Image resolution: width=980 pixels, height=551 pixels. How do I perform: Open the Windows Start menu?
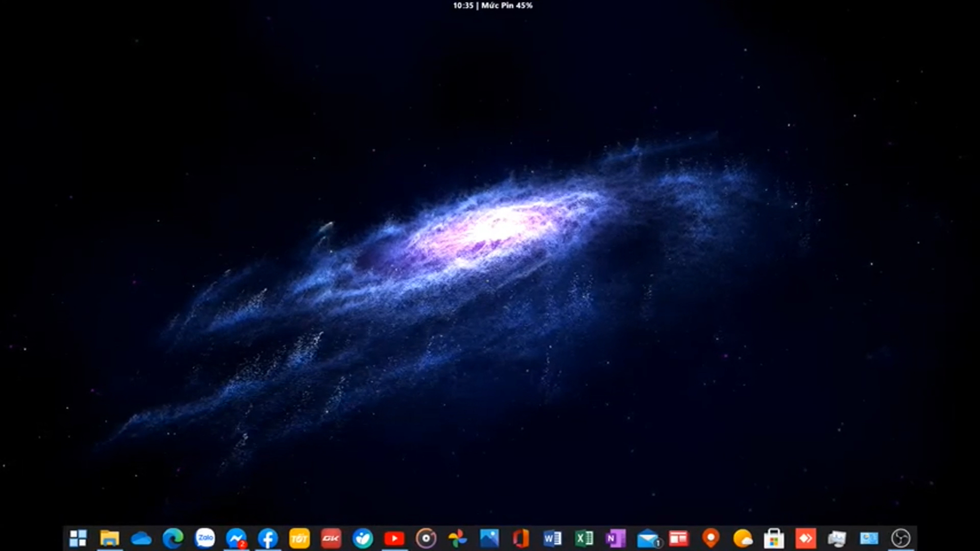[x=78, y=538]
